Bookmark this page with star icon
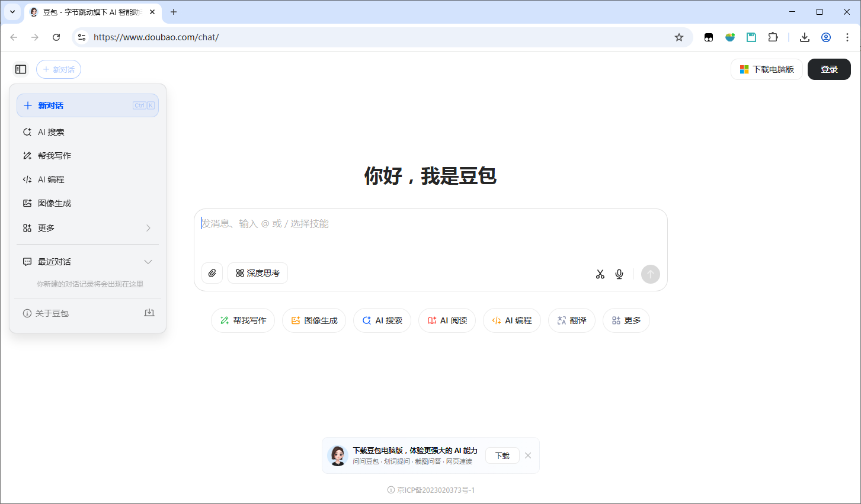The width and height of the screenshot is (861, 504). coord(679,37)
